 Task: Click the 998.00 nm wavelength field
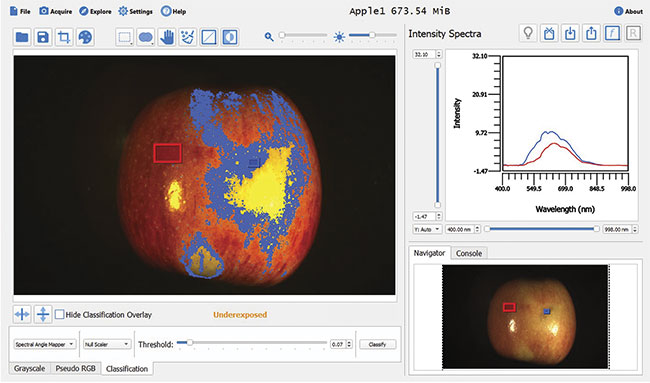[x=617, y=229]
